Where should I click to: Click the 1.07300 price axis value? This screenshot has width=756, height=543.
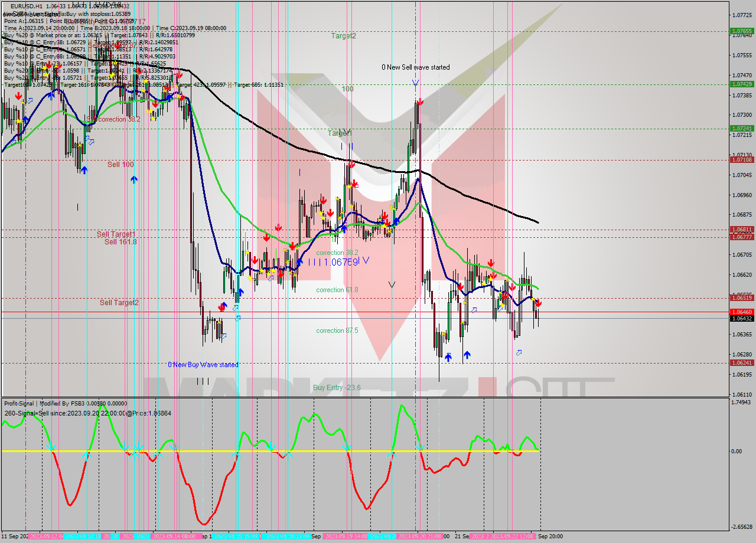tap(742, 115)
